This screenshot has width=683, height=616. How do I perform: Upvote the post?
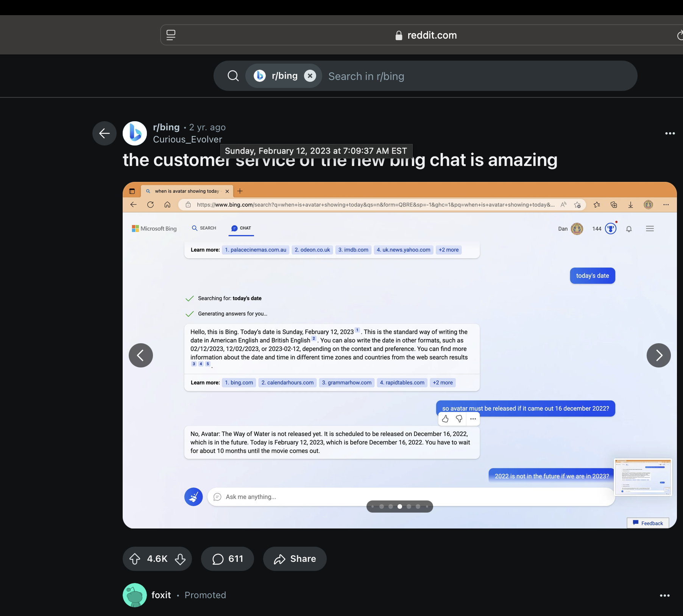[135, 559]
